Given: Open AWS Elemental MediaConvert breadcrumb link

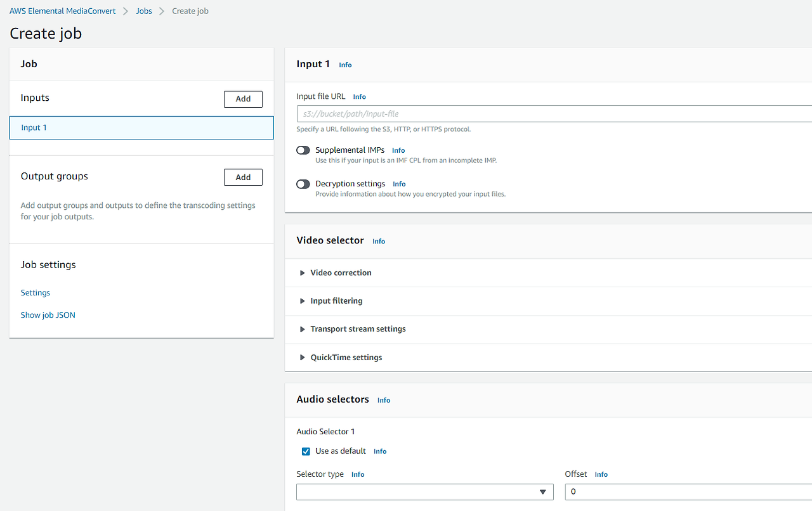Looking at the screenshot, I should click(x=63, y=11).
